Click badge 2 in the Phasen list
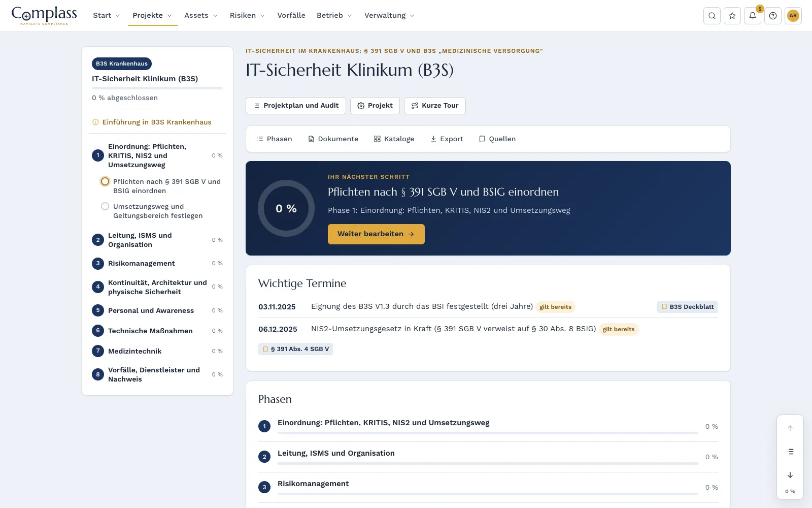 coord(264,457)
